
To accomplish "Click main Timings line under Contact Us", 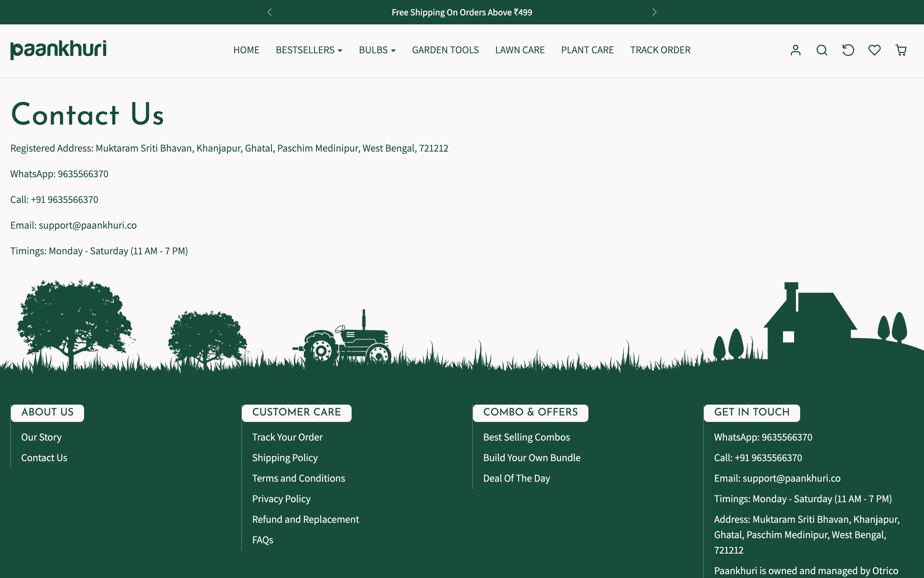I will click(99, 251).
